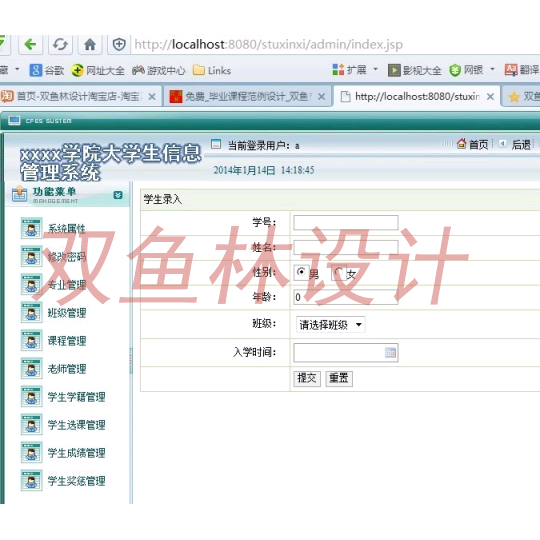Click the 老师管理 menu icon

(x=31, y=368)
